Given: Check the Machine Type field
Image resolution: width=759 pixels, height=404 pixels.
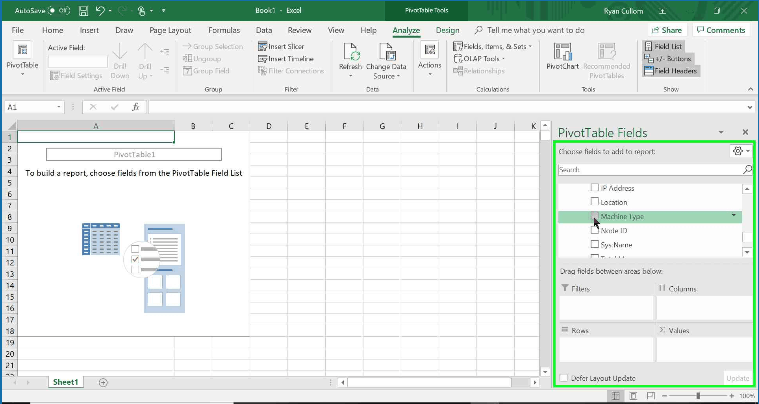Looking at the screenshot, I should 594,216.
